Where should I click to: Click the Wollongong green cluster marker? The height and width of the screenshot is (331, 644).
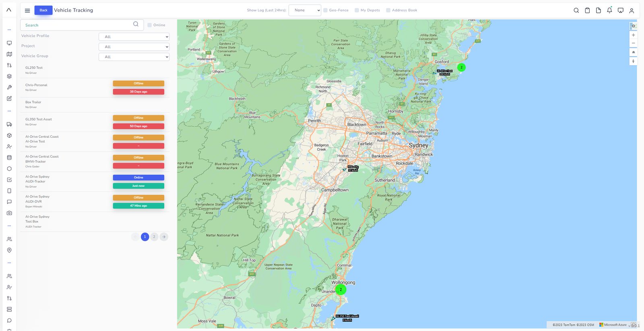341,290
